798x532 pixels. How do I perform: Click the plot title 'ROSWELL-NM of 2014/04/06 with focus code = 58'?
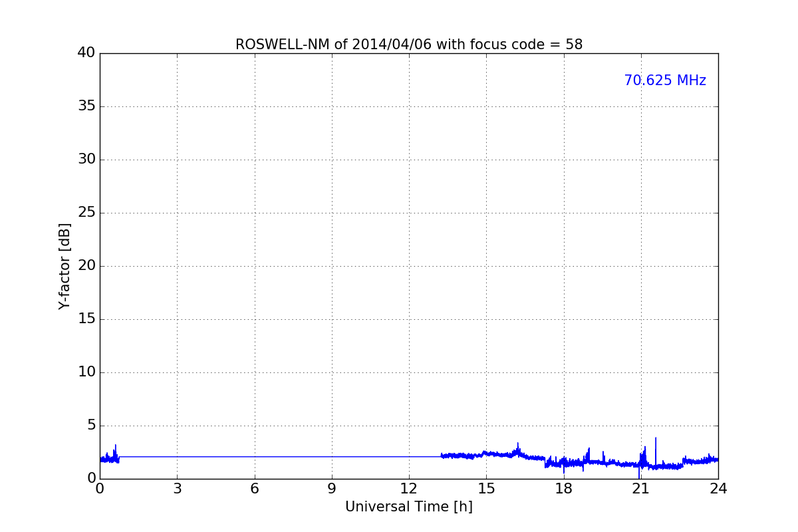point(409,45)
